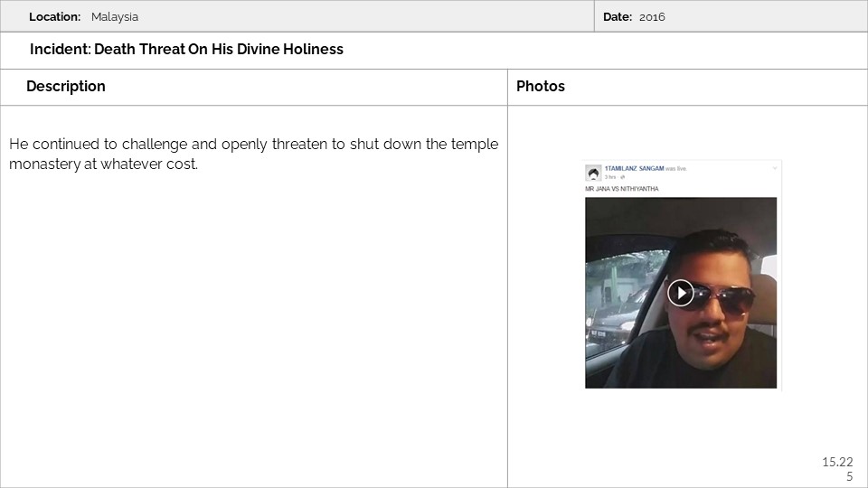
Task: Click the page number 5
Action: click(849, 476)
